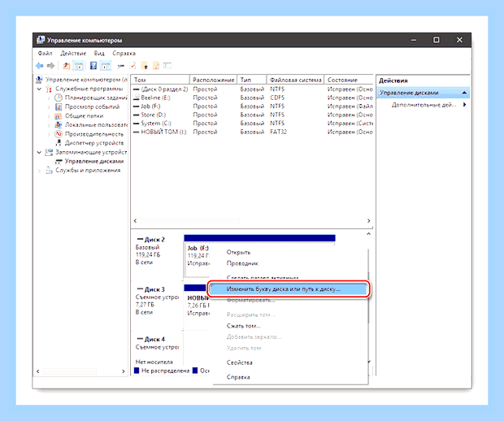This screenshot has width=504, height=421.
Task: Click the orange toolbar icon with black arrow
Action: [145, 66]
